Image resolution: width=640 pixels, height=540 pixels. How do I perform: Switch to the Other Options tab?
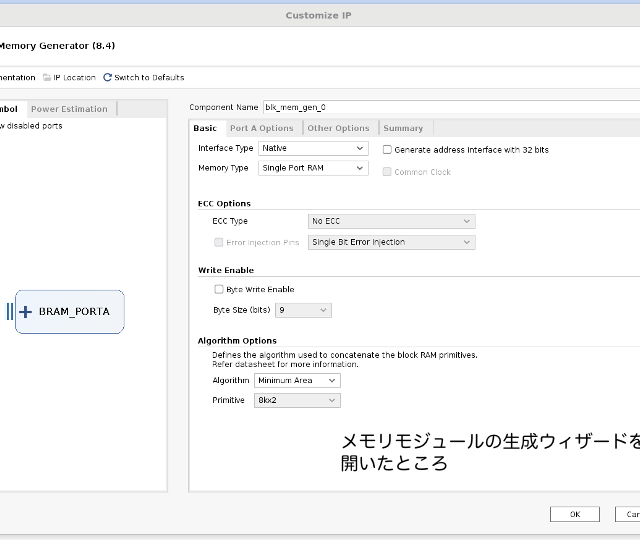[338, 128]
